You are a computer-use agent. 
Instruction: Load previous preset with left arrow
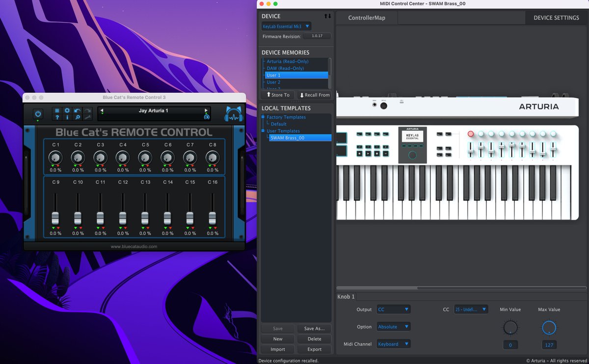pos(102,111)
